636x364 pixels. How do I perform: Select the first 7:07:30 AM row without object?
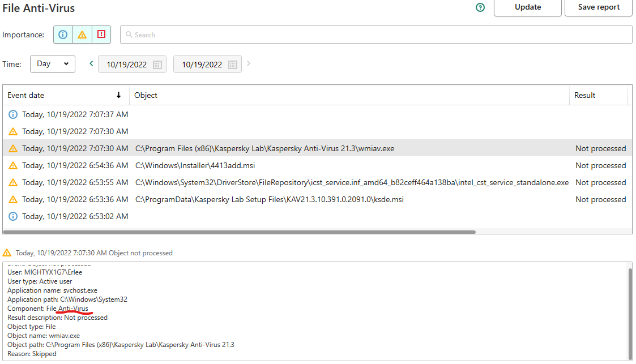(317, 131)
